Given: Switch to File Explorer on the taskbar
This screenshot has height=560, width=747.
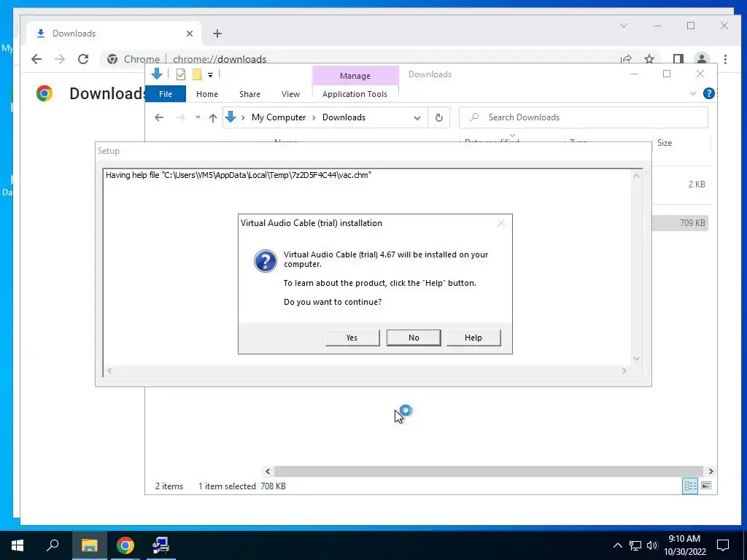Looking at the screenshot, I should point(89,545).
